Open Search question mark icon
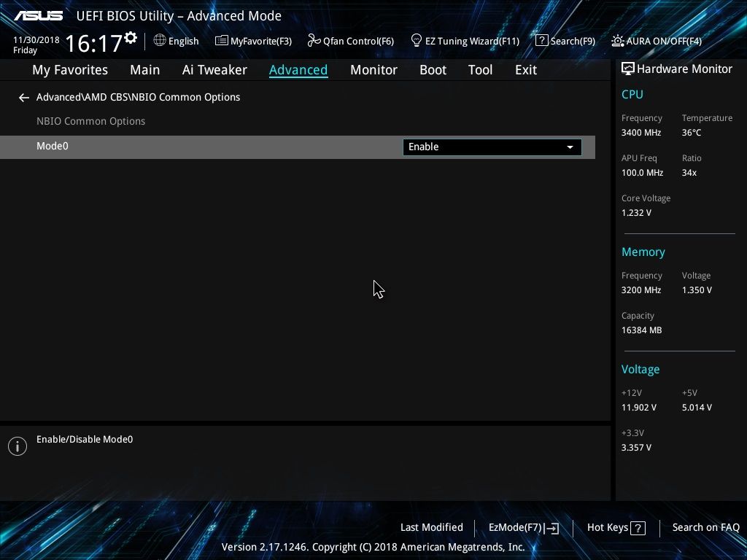The image size is (747, 560). 542,41
